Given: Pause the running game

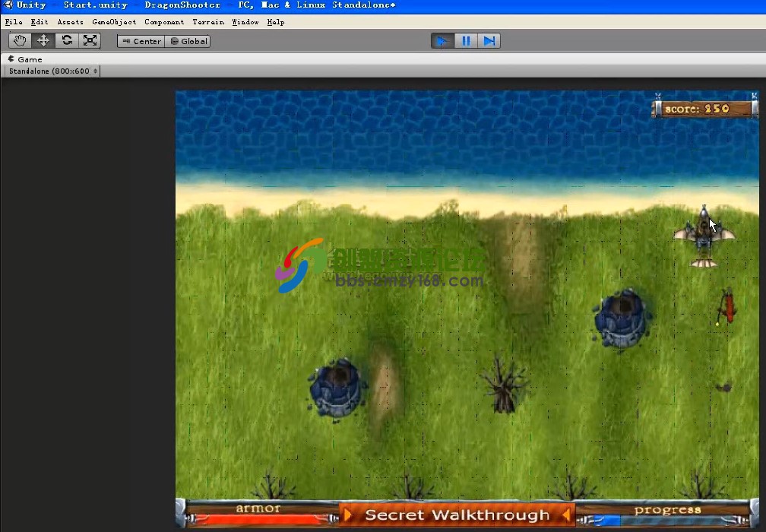Looking at the screenshot, I should tap(466, 41).
